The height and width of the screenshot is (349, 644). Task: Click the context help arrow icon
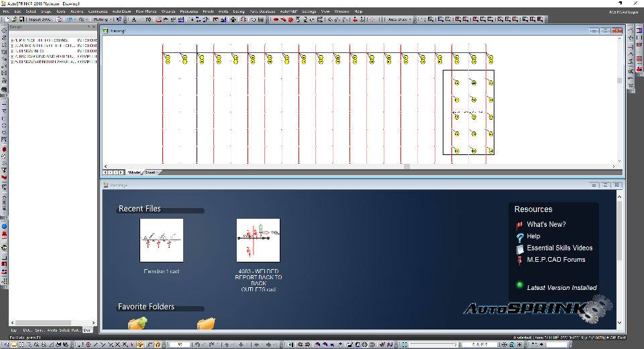point(119,19)
